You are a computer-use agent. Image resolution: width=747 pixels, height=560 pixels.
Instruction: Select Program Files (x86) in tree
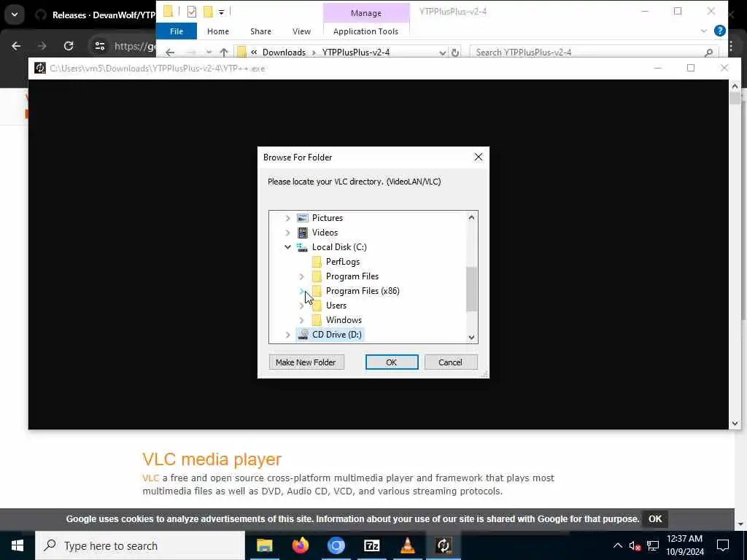point(363,291)
